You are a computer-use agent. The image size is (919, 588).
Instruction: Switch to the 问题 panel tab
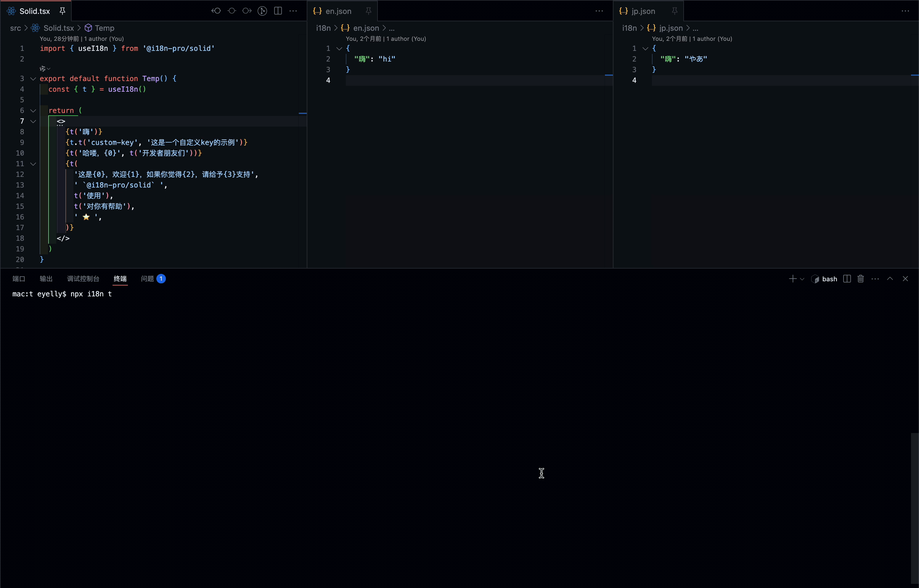tap(147, 279)
